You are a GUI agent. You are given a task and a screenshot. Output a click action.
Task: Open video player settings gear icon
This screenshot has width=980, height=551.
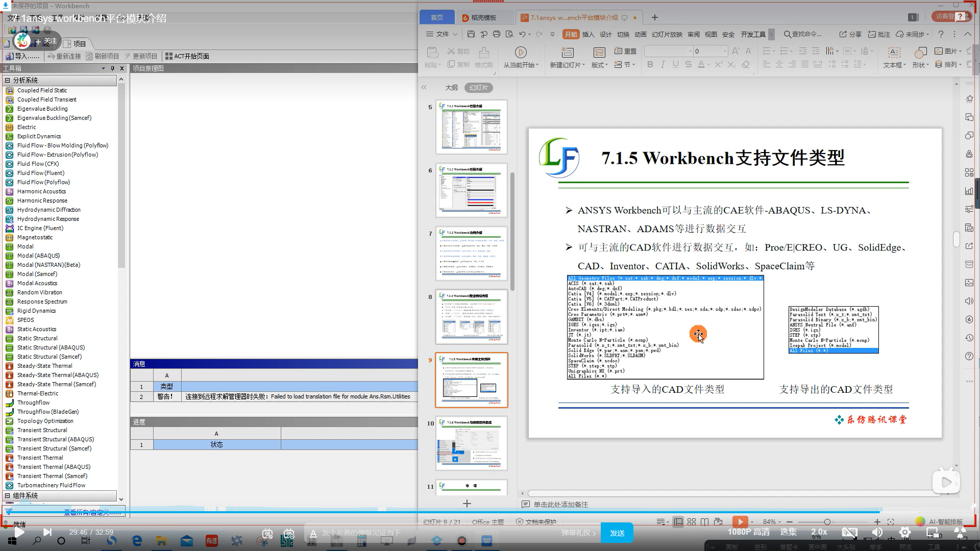[904, 532]
